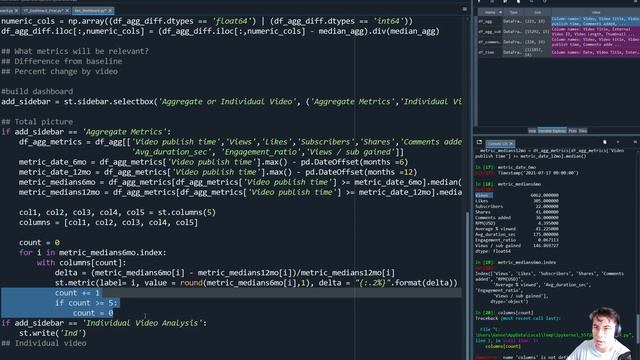Click the 'col1, col2, col3, col4, col5 = st.columns(5)' line
The image size is (640, 360).
click(x=117, y=212)
